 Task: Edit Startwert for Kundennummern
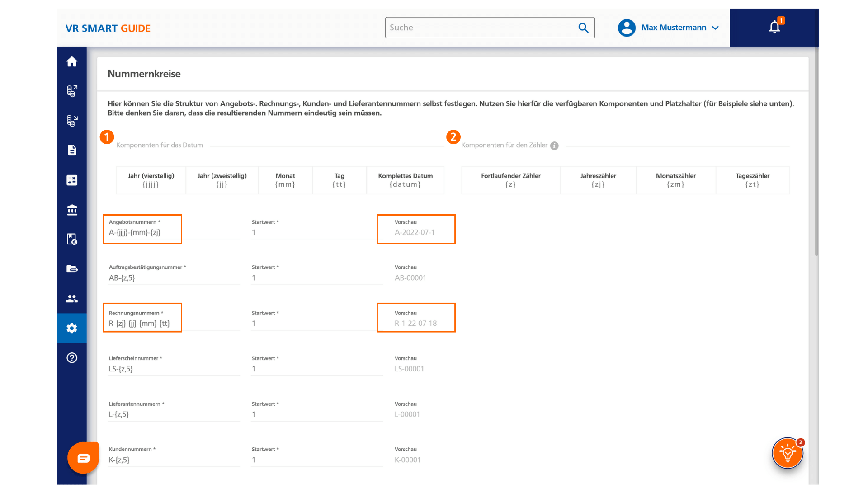point(317,460)
